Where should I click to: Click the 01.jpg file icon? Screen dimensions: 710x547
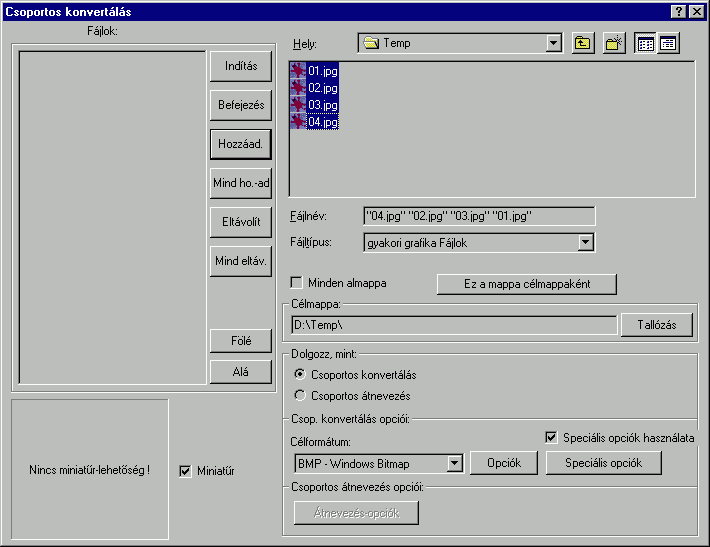point(298,71)
